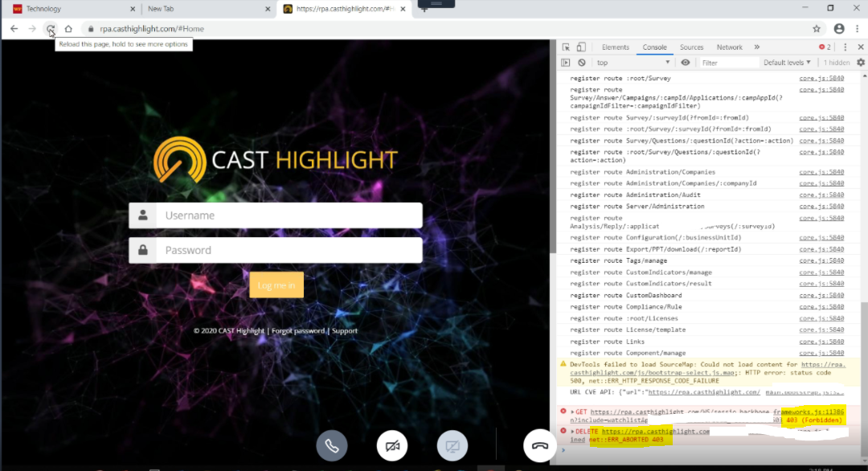Open the Sources panel in DevTools
This screenshot has width=868, height=471.
[x=691, y=47]
